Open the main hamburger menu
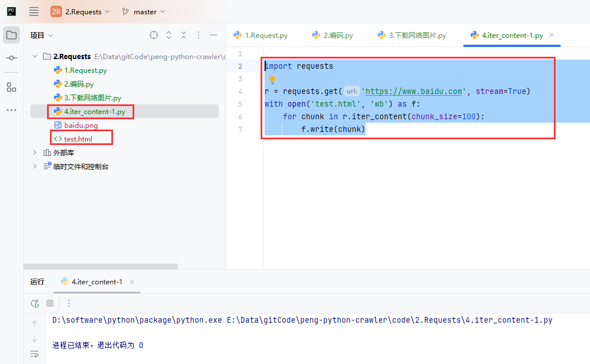 34,11
